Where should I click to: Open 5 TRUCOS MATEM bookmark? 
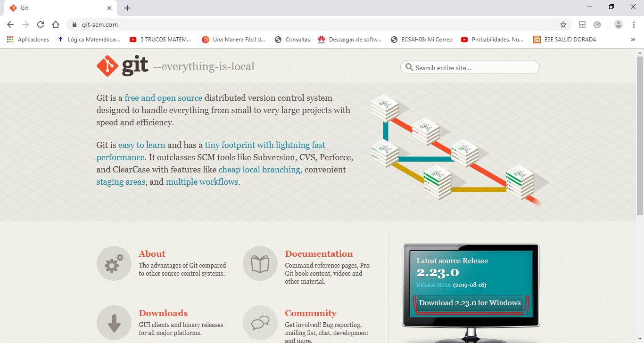click(160, 40)
